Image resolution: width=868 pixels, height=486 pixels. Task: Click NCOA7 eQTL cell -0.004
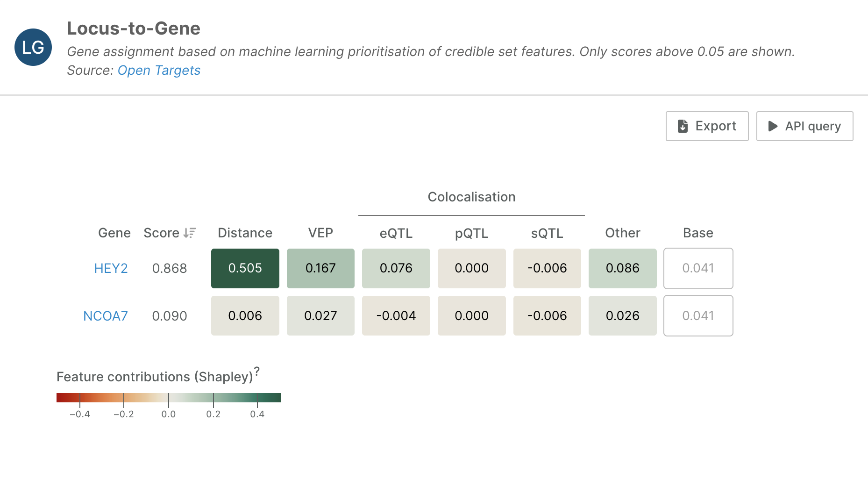396,316
